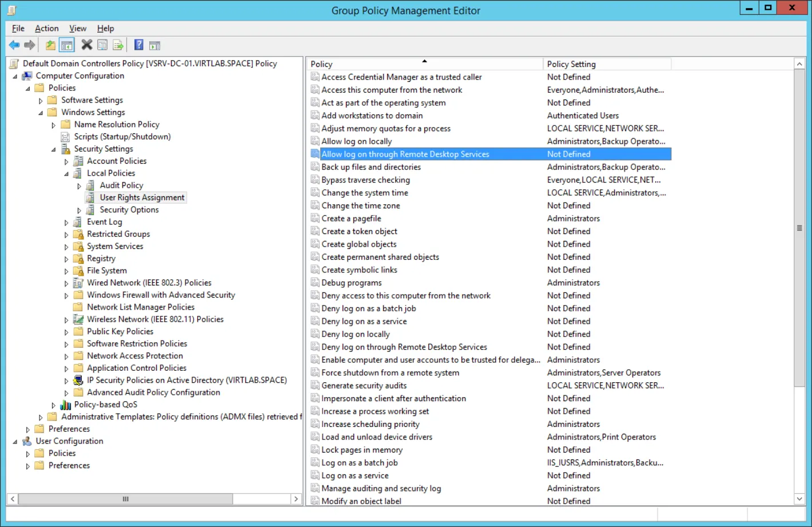This screenshot has height=527, width=812.
Task: Collapse the Windows Settings node
Action: coord(41,113)
